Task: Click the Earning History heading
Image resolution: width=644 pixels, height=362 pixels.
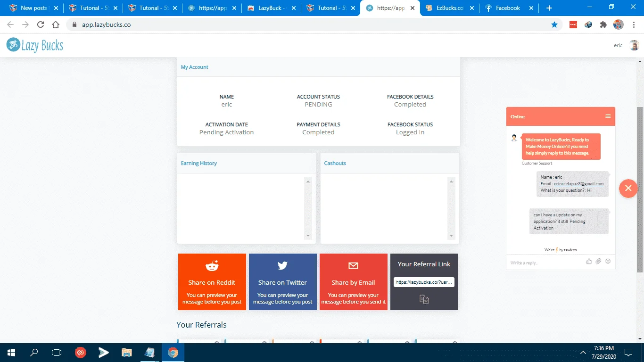Action: (x=199, y=163)
